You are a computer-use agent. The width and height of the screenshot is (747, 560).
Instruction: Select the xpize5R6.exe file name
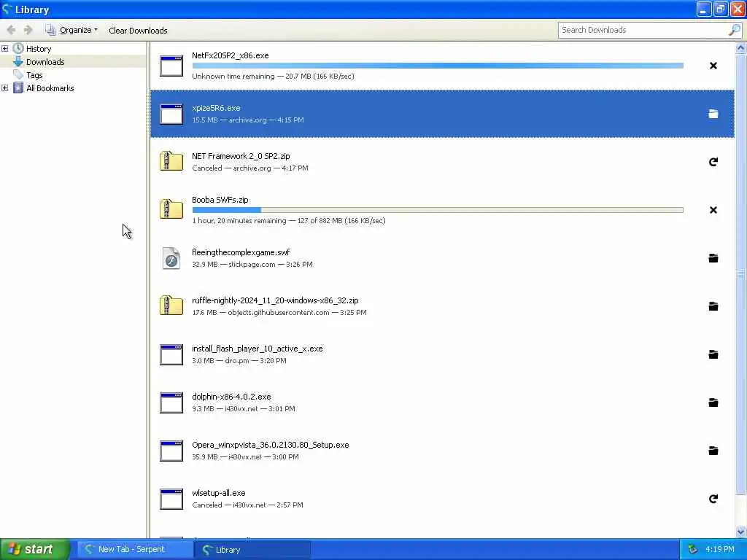[x=216, y=108]
